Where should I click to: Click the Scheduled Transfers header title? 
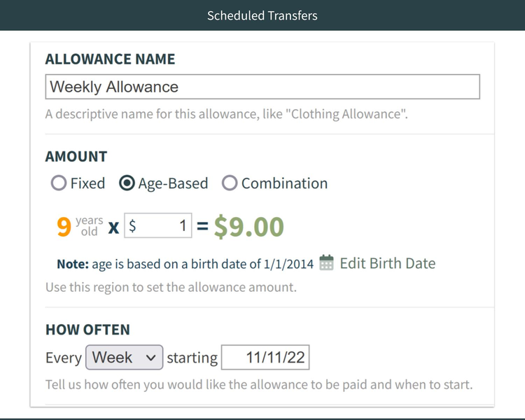point(262,15)
